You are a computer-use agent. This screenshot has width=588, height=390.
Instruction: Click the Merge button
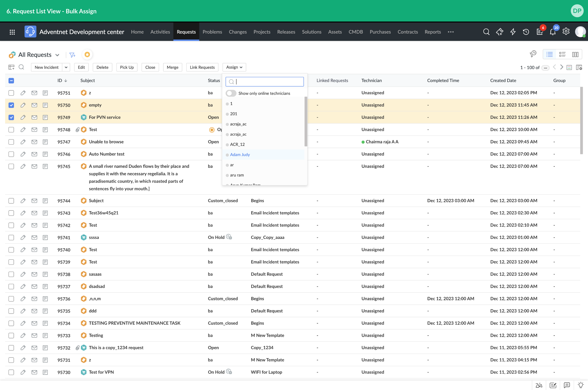coord(172,67)
